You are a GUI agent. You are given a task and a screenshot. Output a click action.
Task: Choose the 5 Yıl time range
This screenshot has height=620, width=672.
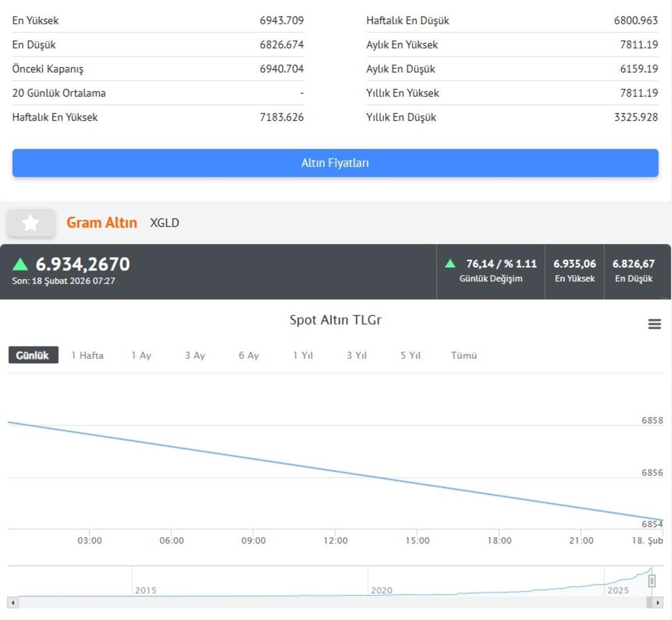click(411, 356)
